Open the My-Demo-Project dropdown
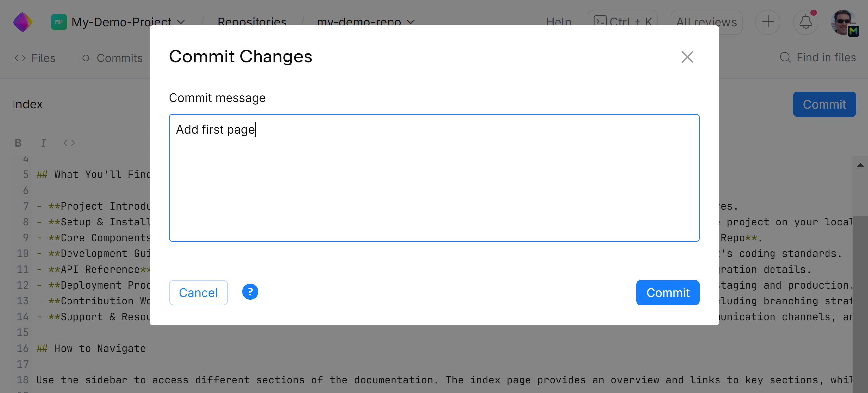 pyautogui.click(x=182, y=22)
